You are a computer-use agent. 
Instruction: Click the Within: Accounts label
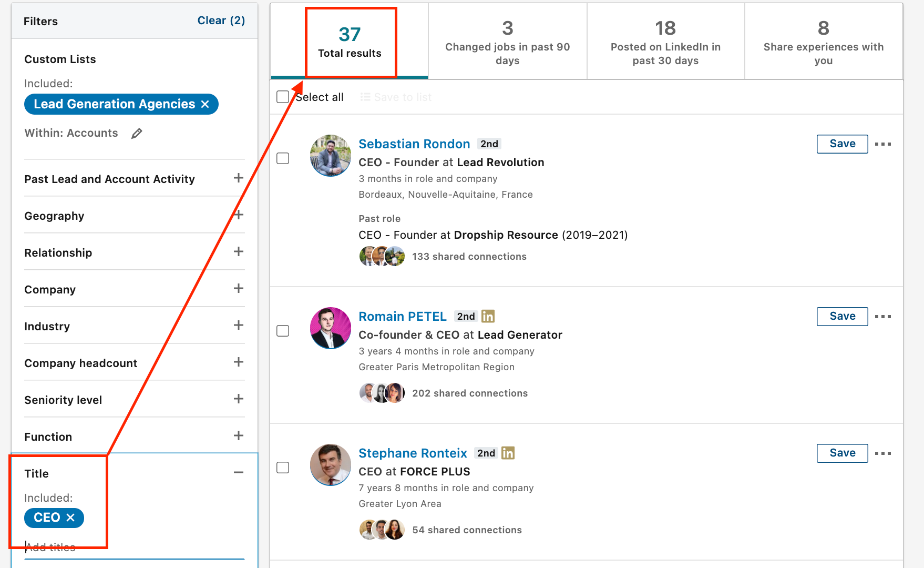[71, 133]
